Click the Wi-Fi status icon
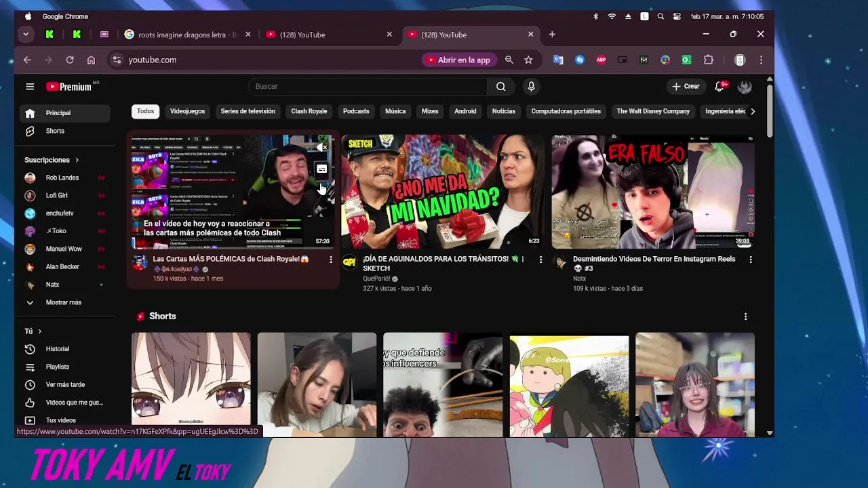This screenshot has height=488, width=868. (612, 16)
